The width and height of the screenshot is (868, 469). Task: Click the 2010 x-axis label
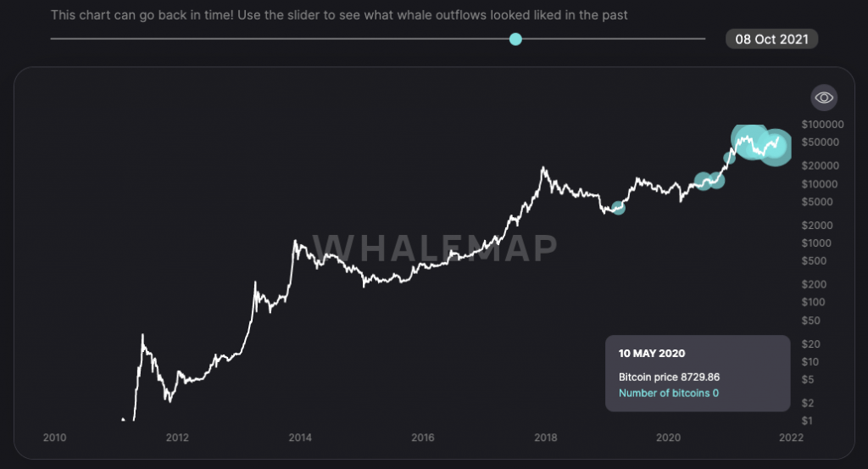54,438
